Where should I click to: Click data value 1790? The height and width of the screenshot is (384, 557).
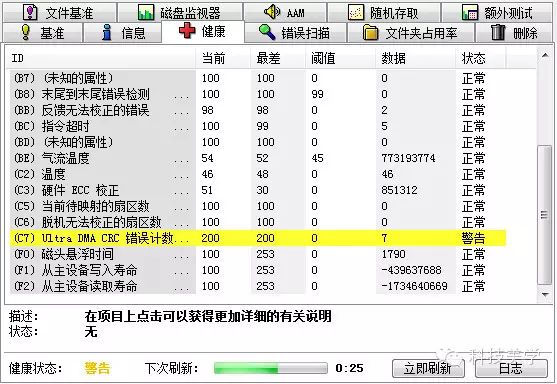tap(393, 254)
